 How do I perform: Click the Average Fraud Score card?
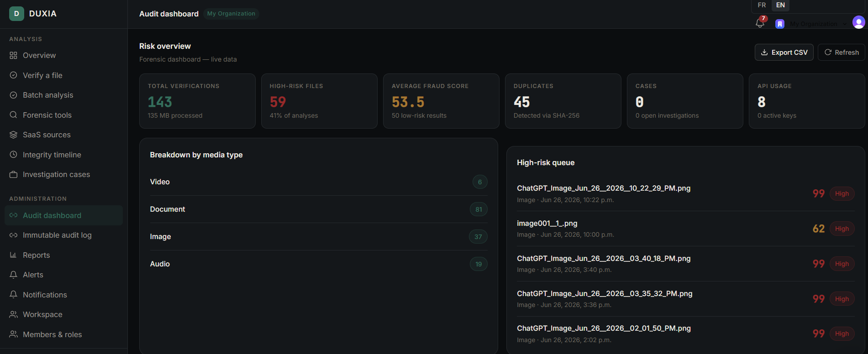(441, 101)
